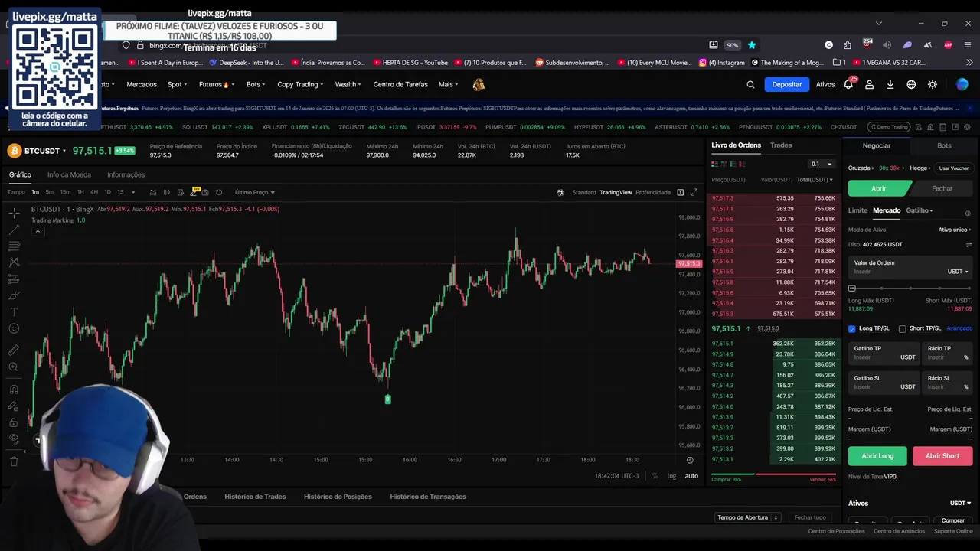Select the Fechar position mode
The image size is (980, 551).
(942, 188)
